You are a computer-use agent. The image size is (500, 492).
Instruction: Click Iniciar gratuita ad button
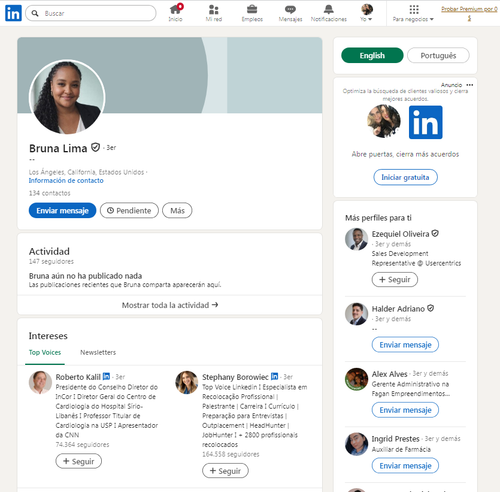tap(405, 177)
